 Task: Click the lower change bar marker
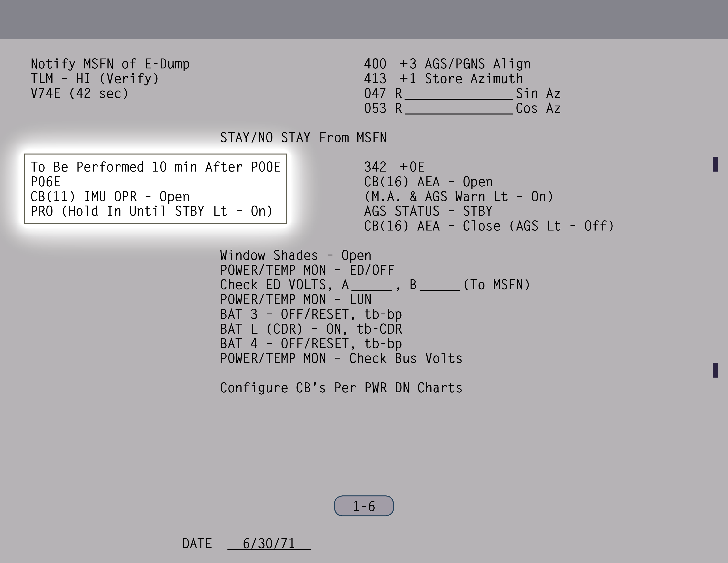point(715,370)
